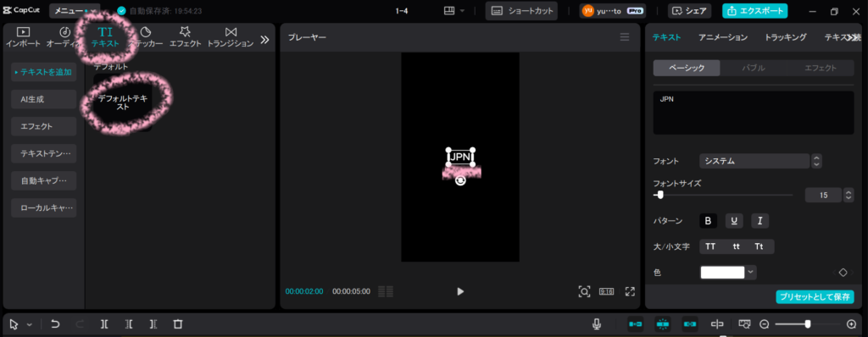Viewport: 868px width, 337px height.
Task: Open the メニュー dropdown
Action: (75, 10)
